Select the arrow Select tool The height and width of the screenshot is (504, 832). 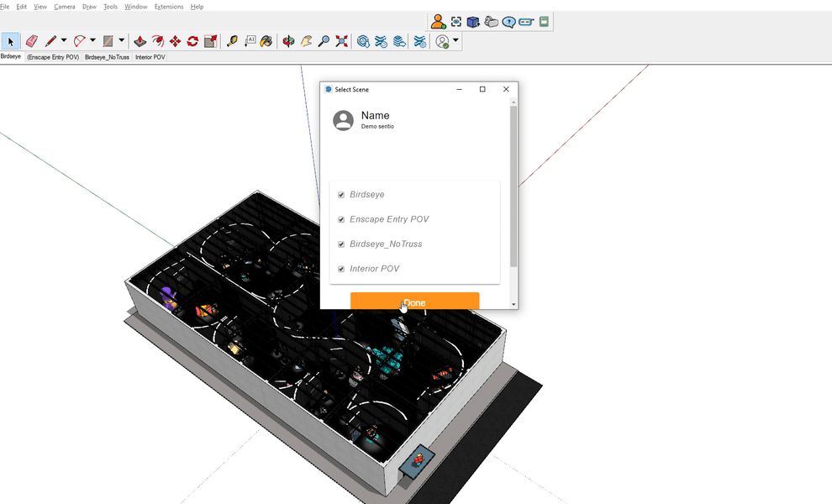(x=11, y=41)
